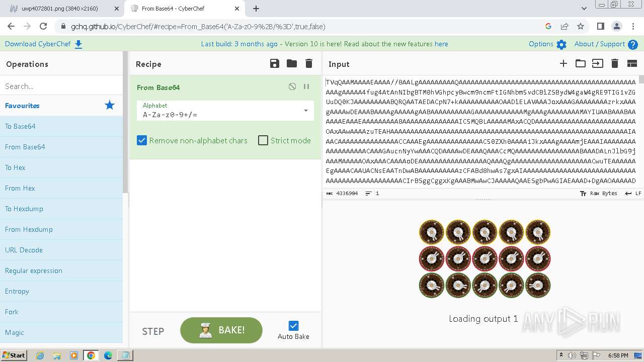This screenshot has height=362, width=644.
Task: Go forward in browser history
Action: pyautogui.click(x=27, y=27)
